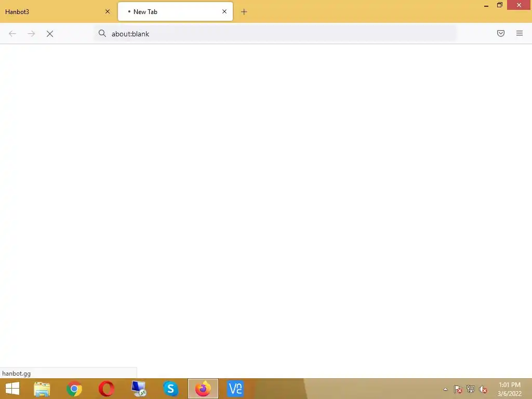Open the Firefox application menu

point(520,33)
